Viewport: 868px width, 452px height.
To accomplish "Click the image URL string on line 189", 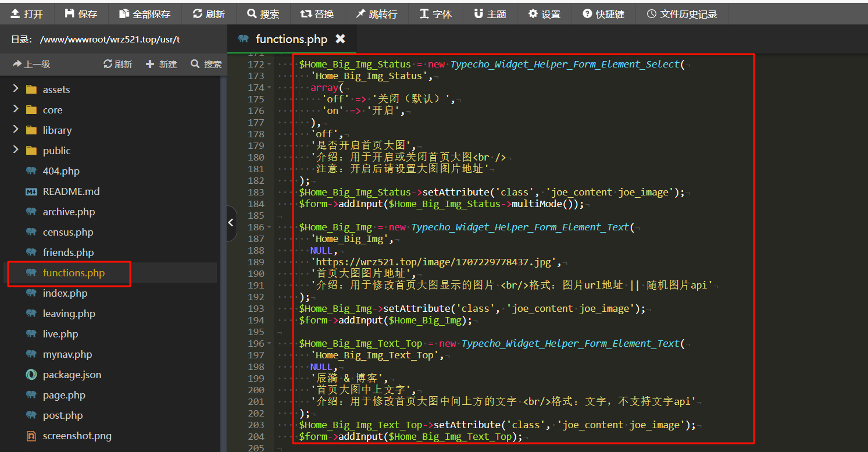I will tap(435, 262).
